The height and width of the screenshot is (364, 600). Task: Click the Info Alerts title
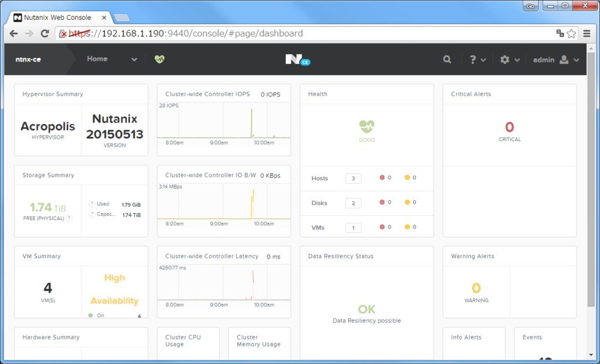coord(466,337)
